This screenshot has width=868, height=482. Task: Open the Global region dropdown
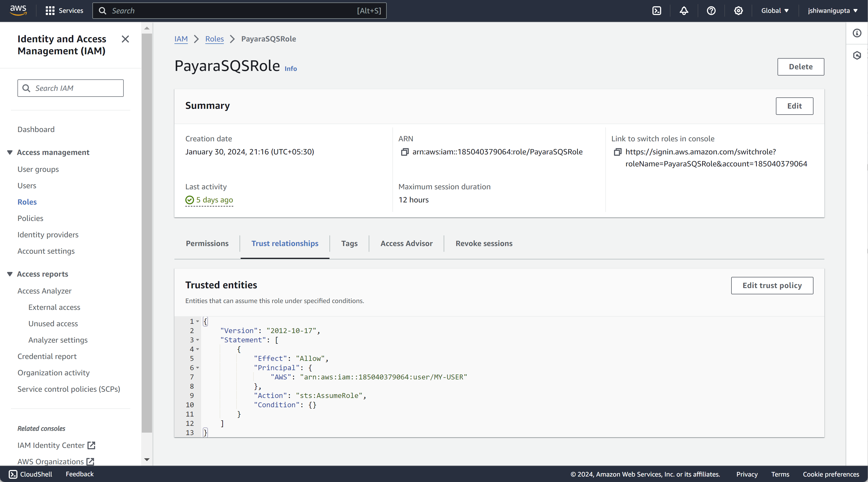(774, 11)
